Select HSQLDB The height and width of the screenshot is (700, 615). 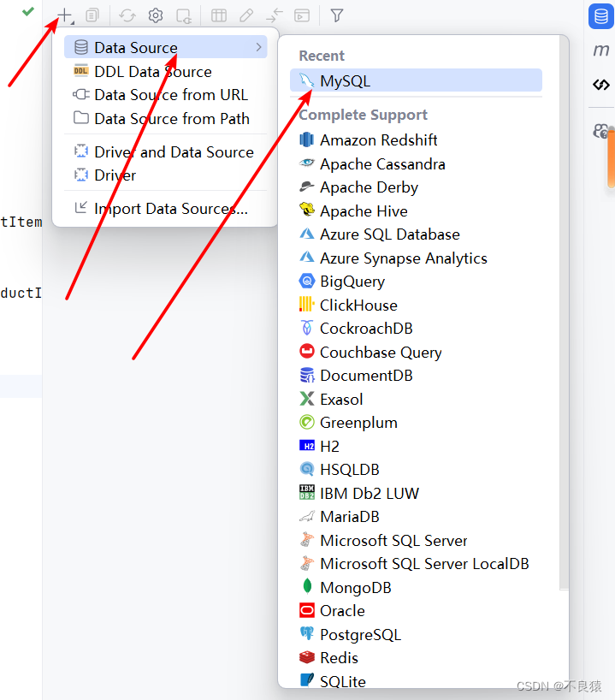[x=416, y=469]
